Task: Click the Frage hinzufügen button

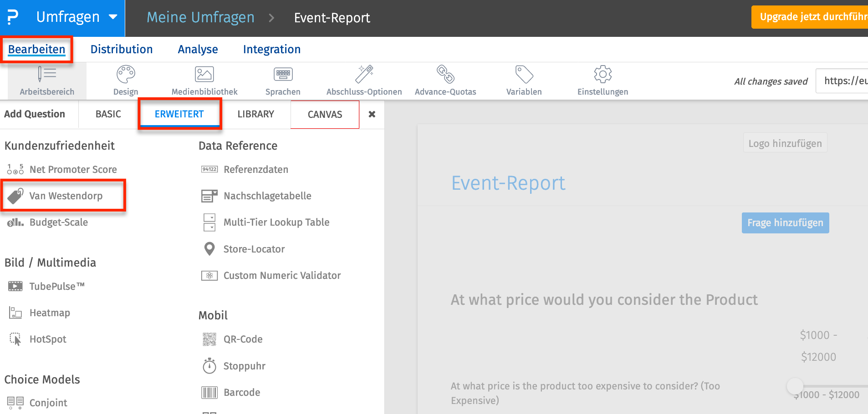Action: [785, 223]
